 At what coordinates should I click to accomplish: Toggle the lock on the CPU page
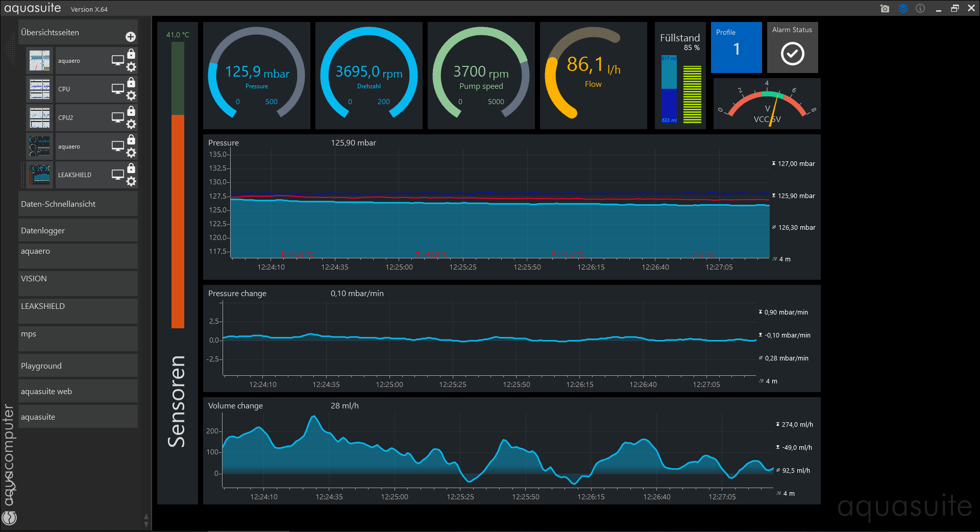(x=131, y=82)
